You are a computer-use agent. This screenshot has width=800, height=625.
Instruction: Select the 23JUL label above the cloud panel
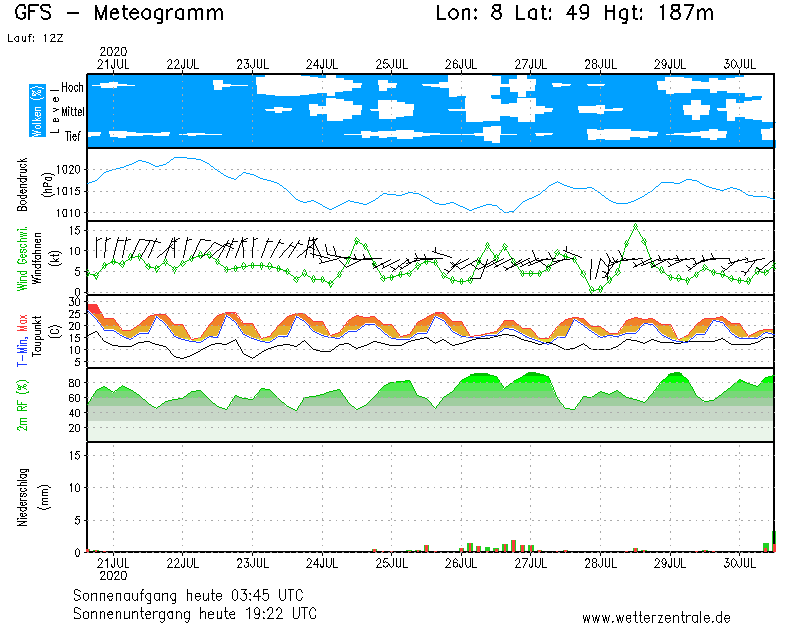253,65
